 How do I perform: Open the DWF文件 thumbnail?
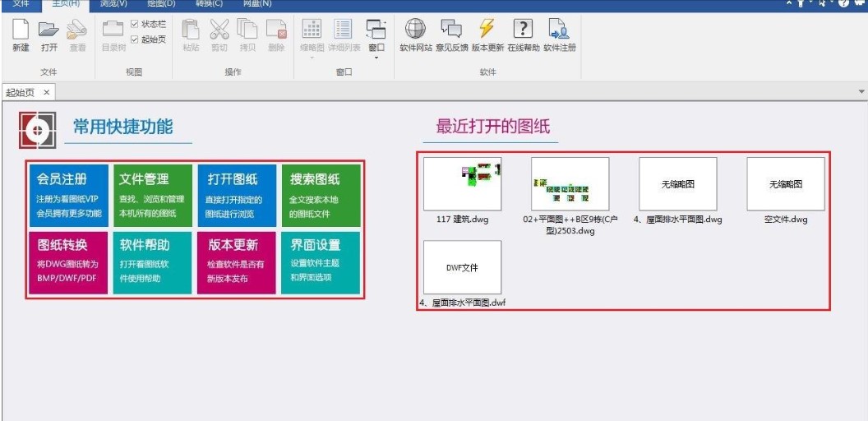click(x=462, y=267)
